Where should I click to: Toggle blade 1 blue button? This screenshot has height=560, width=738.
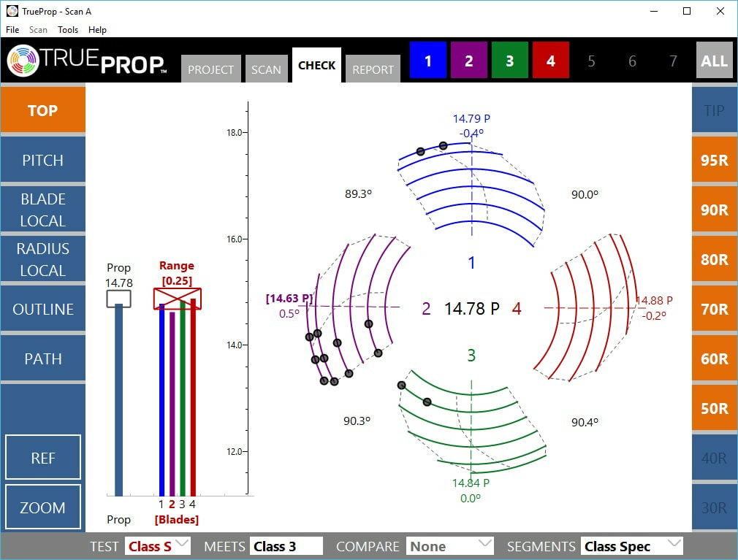(428, 61)
